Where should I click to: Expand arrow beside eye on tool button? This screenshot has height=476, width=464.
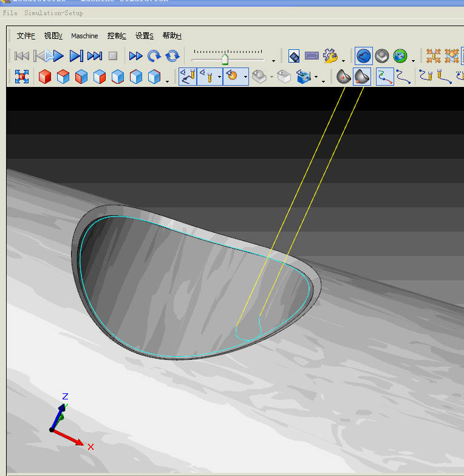pyautogui.click(x=219, y=77)
